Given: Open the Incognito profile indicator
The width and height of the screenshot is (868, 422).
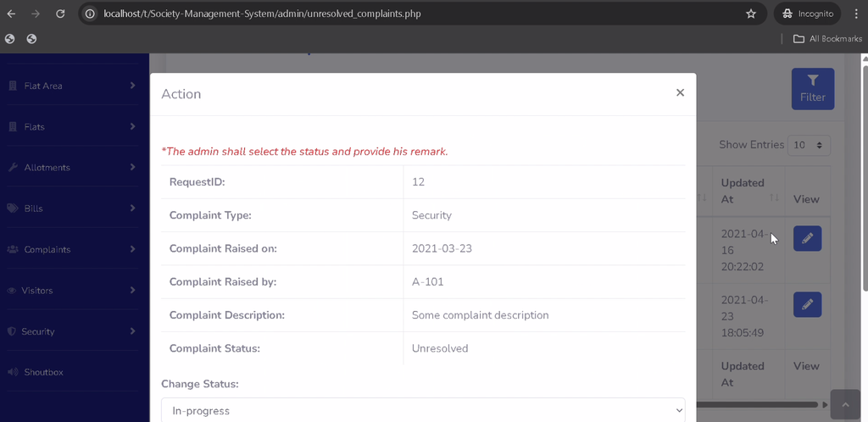Looking at the screenshot, I should 808,14.
